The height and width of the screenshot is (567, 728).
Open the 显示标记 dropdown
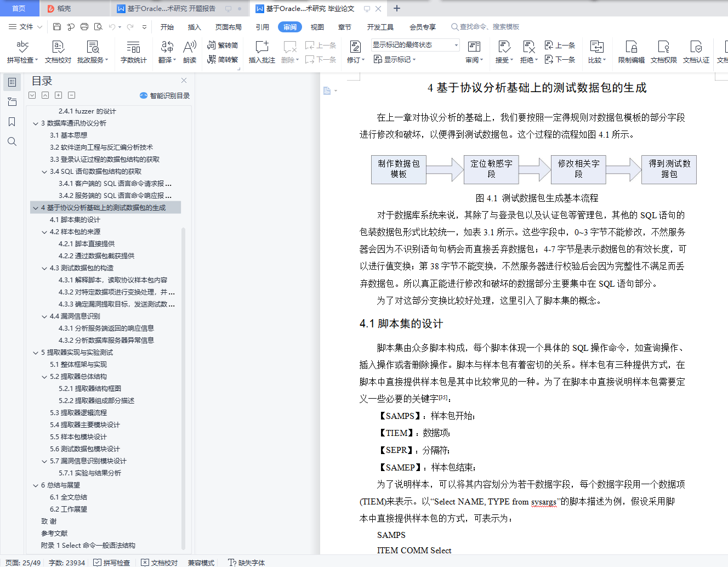pos(395,59)
